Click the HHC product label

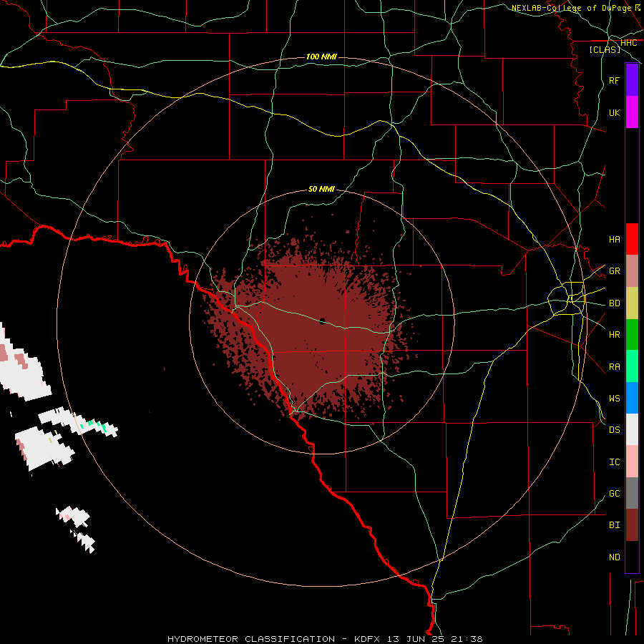(628, 43)
